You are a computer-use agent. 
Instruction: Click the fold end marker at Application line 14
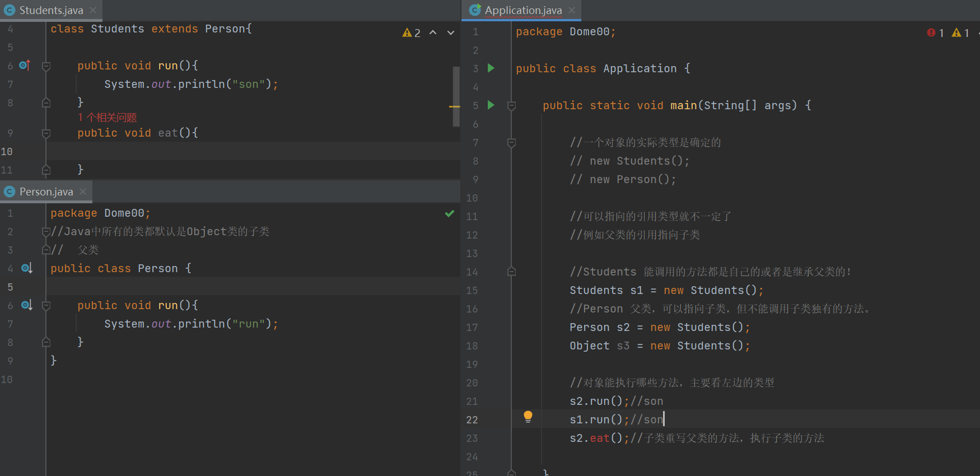pyautogui.click(x=511, y=272)
